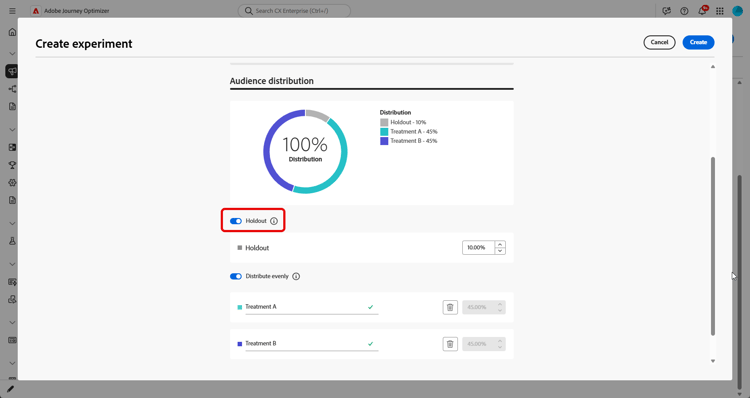Open Journeys icon in the sidebar

pyautogui.click(x=12, y=89)
